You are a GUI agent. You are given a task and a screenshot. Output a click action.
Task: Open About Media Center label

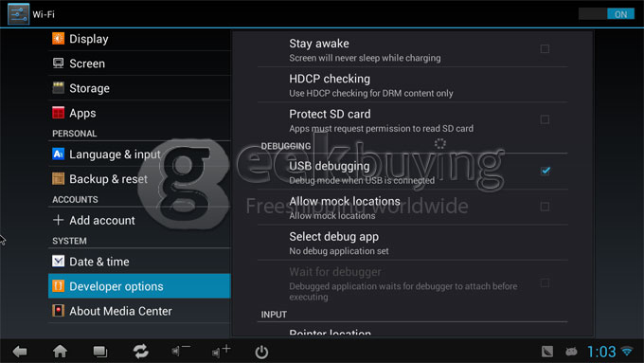click(x=121, y=311)
